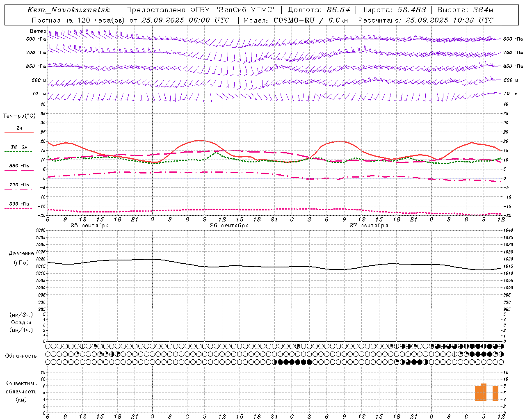525x420 pixels.
Task: Select the 'Высота: 384м' header value
Action: tap(465, 10)
